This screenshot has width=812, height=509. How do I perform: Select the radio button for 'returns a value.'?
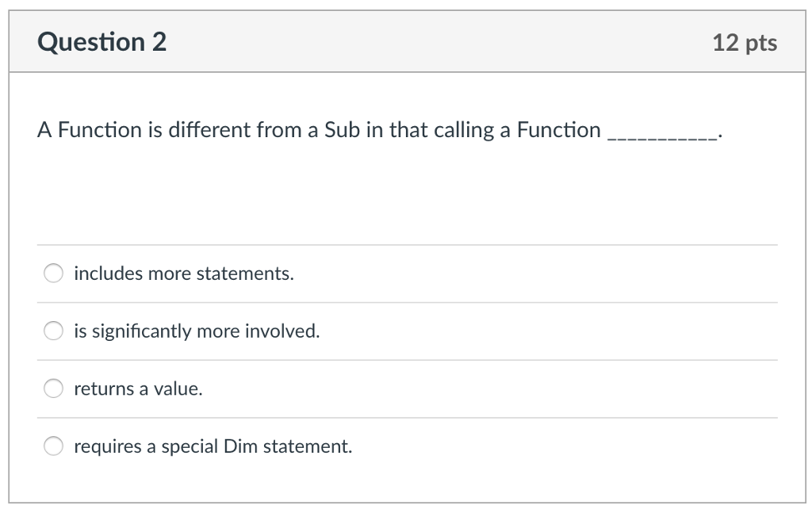[x=53, y=388]
